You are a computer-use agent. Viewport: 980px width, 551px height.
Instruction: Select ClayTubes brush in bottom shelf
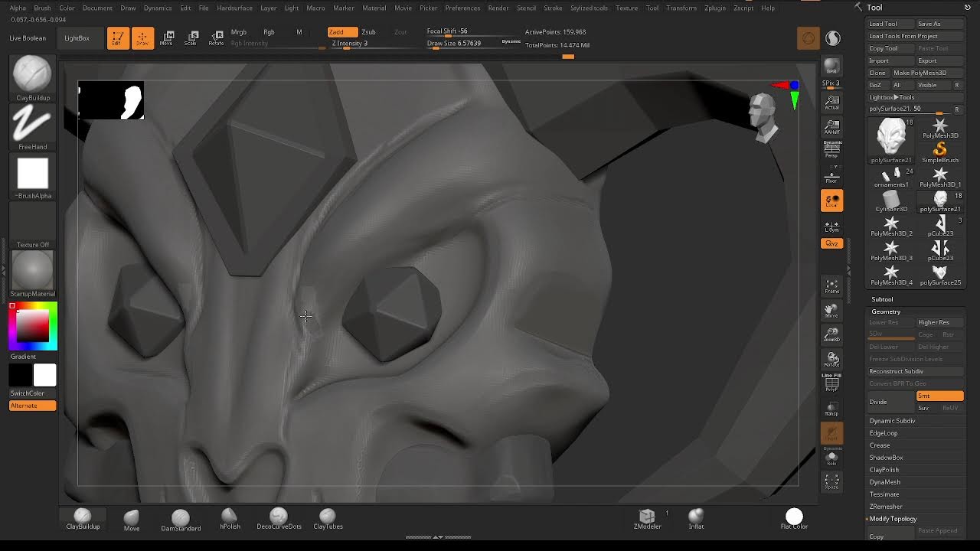tap(328, 520)
